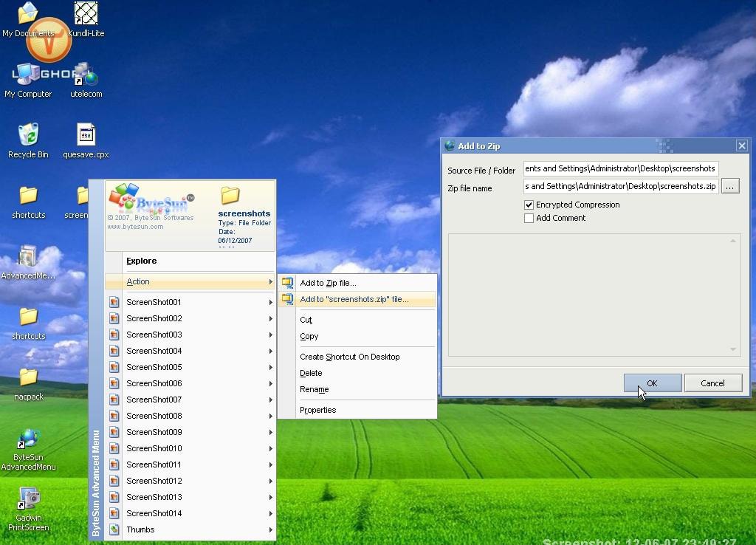Click the Add to screenshots.zip icon
The width and height of the screenshot is (756, 545).
[x=287, y=300]
